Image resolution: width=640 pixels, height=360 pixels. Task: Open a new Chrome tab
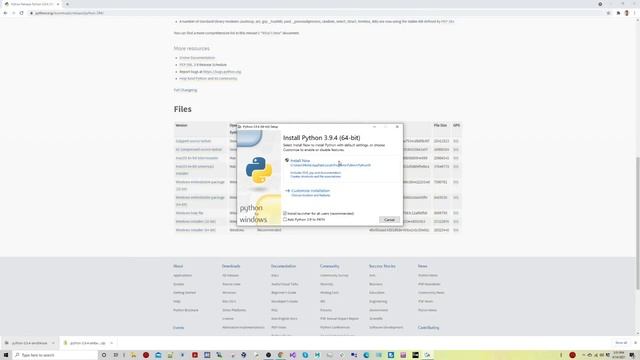click(x=67, y=4)
